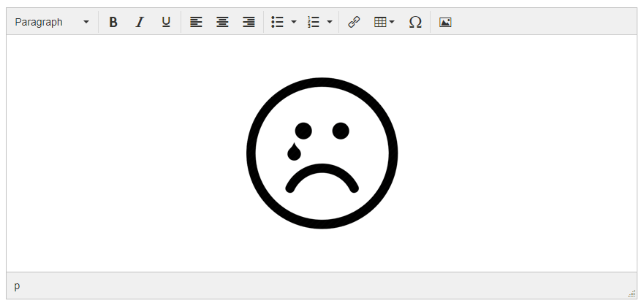Insert a numbered list
The width and height of the screenshot is (644, 306).
[314, 22]
